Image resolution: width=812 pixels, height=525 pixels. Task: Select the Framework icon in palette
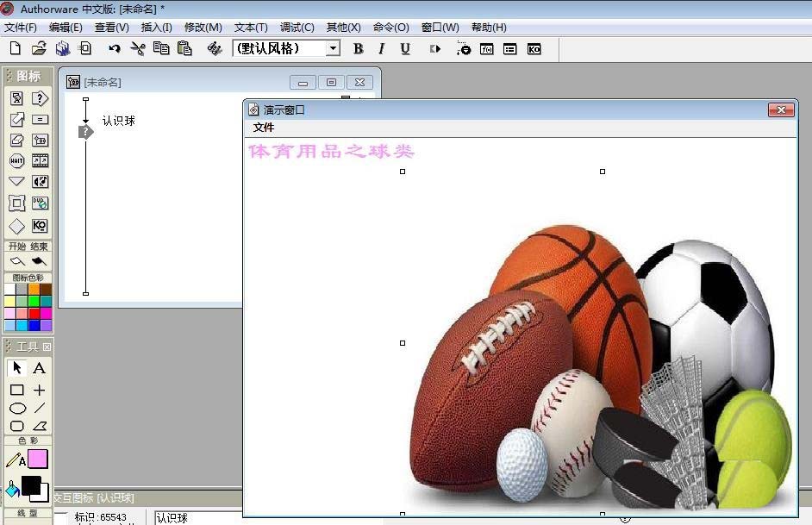[16, 203]
